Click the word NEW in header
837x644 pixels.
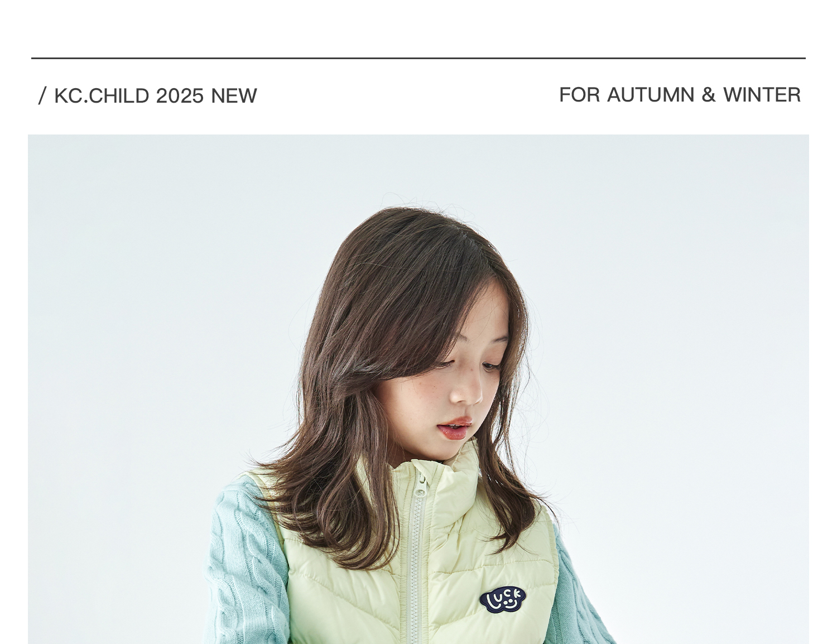point(234,95)
